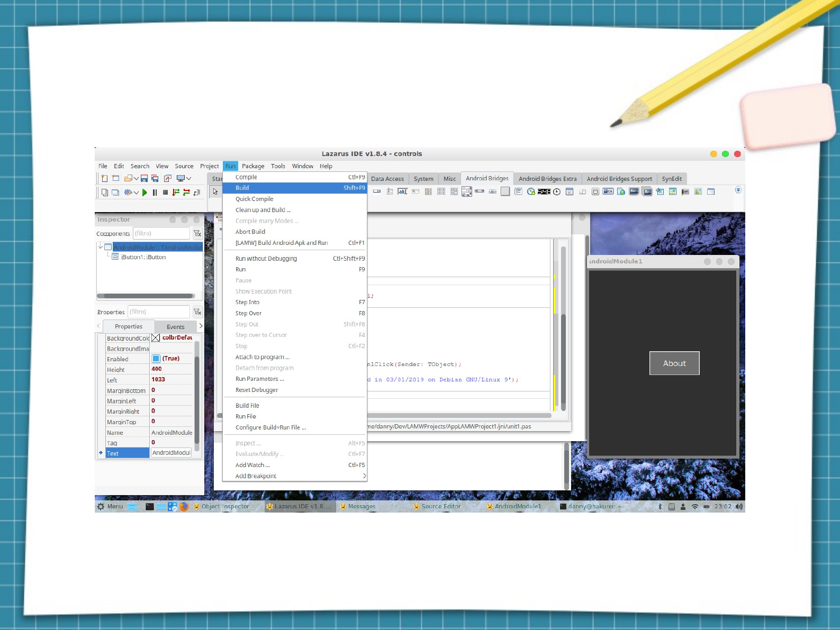Click the View Forms toolbar icon
The width and height of the screenshot is (840, 630).
coord(115,193)
